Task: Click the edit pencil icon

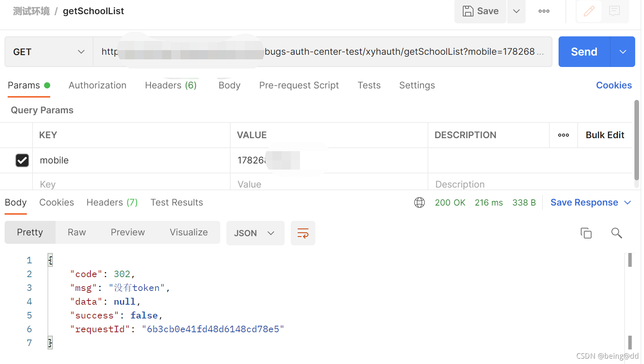Action: pos(589,11)
